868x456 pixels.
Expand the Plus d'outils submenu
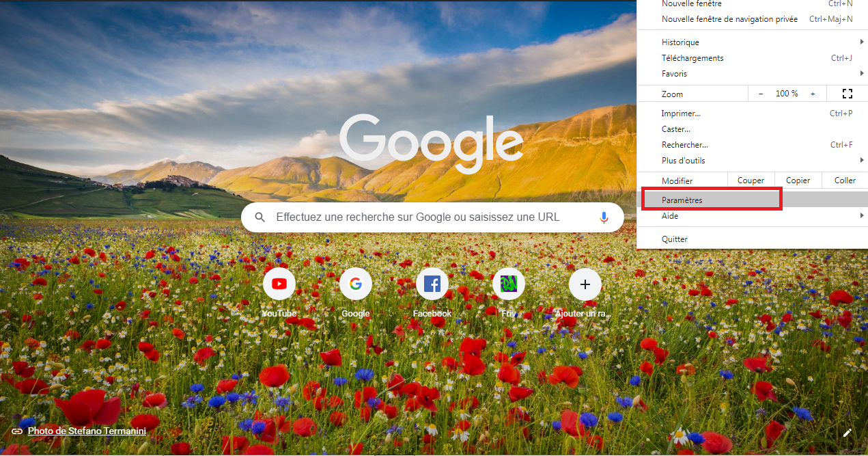tap(752, 161)
